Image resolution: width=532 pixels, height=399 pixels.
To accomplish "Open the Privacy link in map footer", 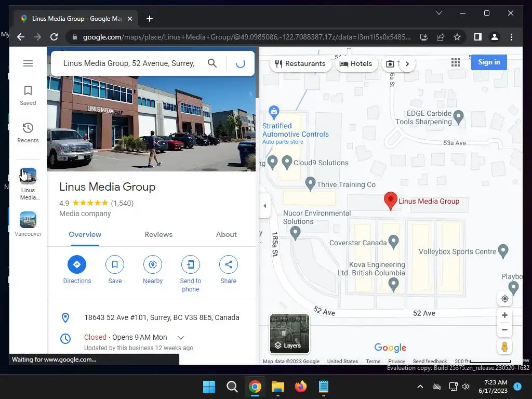I will coord(396,362).
